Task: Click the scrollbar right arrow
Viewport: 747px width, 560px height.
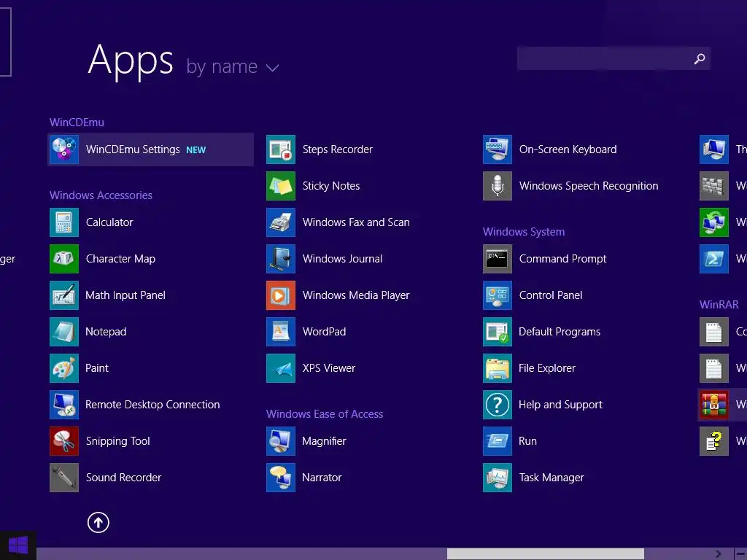Action: pyautogui.click(x=718, y=554)
